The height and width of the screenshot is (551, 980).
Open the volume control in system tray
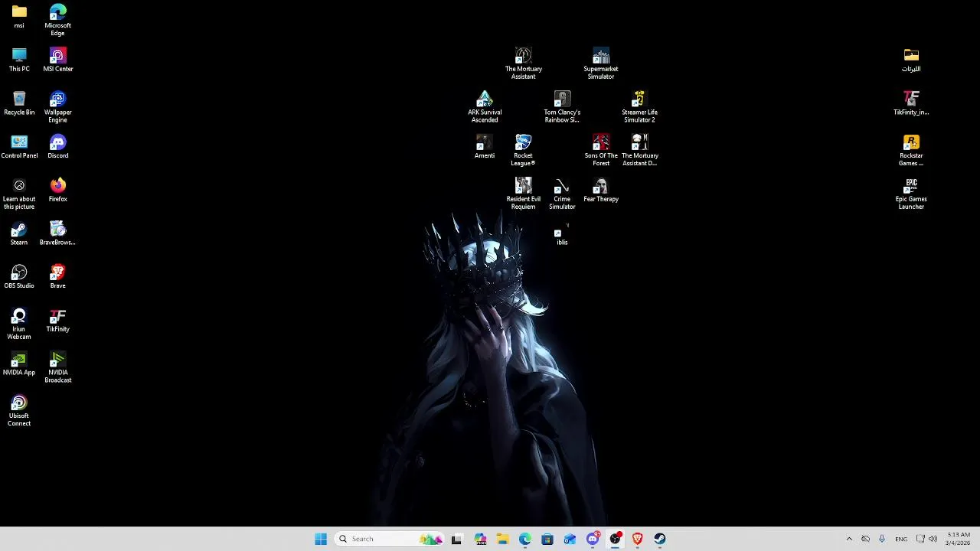click(x=933, y=539)
